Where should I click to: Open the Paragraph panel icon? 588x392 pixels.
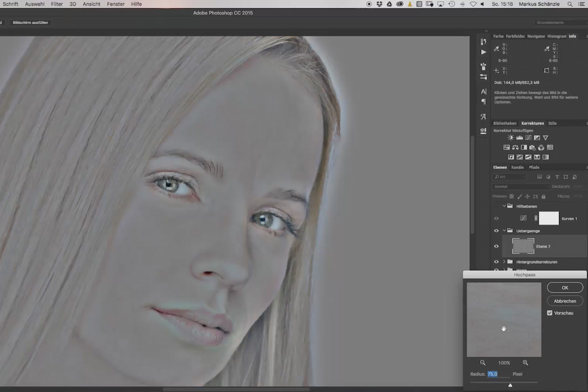(484, 102)
